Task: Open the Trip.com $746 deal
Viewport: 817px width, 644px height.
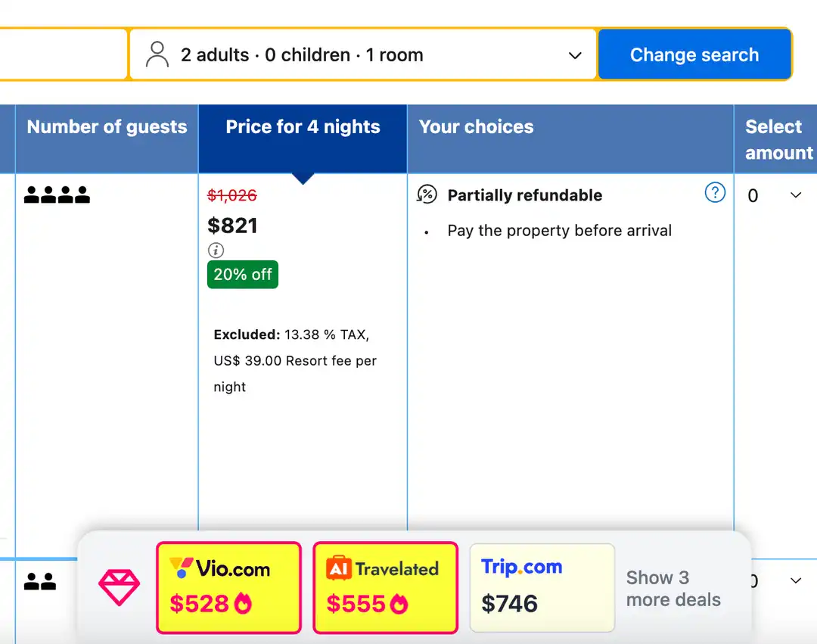Action: (x=542, y=587)
